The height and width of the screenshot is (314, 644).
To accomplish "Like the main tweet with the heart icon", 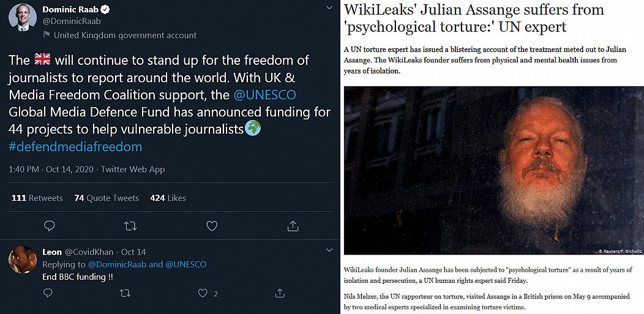I will [x=212, y=226].
